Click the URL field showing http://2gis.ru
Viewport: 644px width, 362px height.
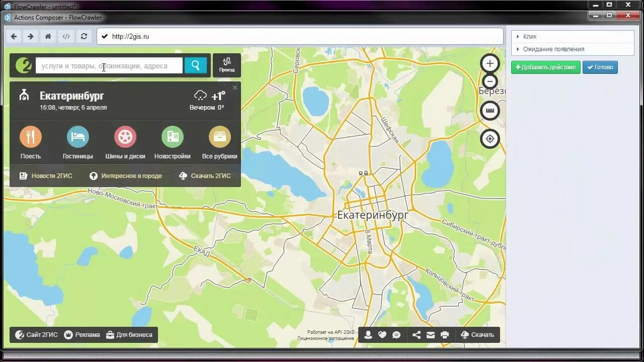[300, 36]
